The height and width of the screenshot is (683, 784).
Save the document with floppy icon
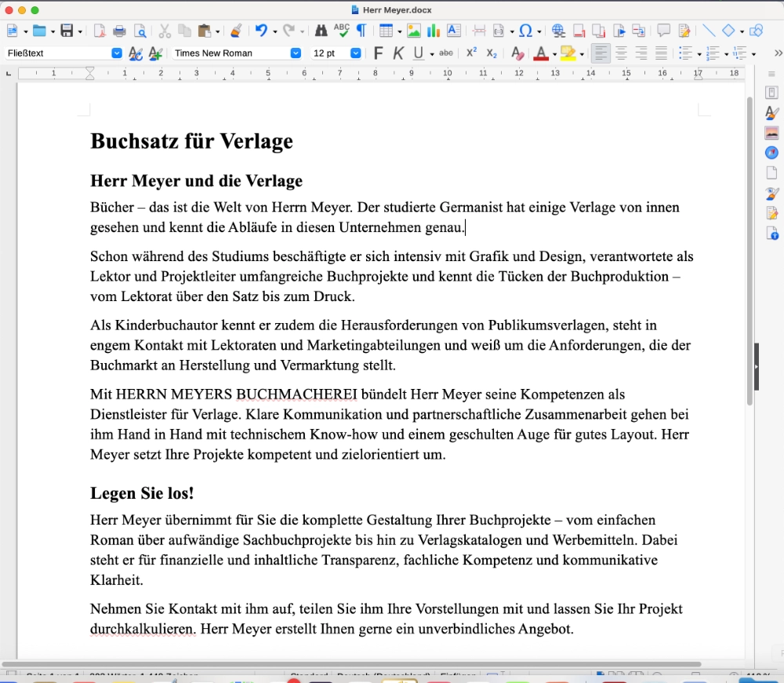tap(67, 31)
